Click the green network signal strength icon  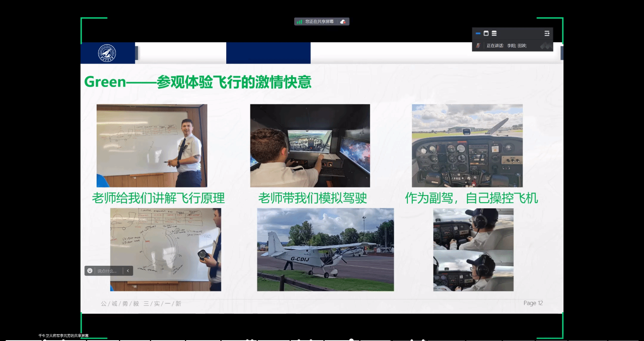coord(299,22)
